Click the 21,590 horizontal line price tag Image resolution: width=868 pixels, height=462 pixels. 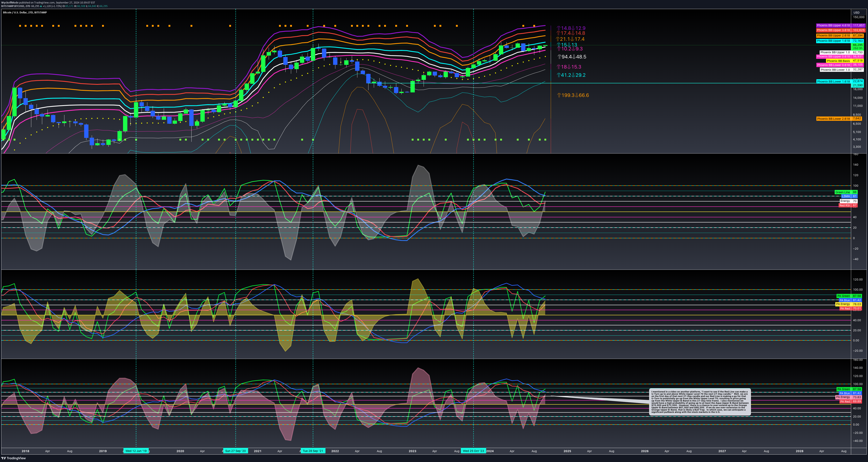tap(858, 86)
